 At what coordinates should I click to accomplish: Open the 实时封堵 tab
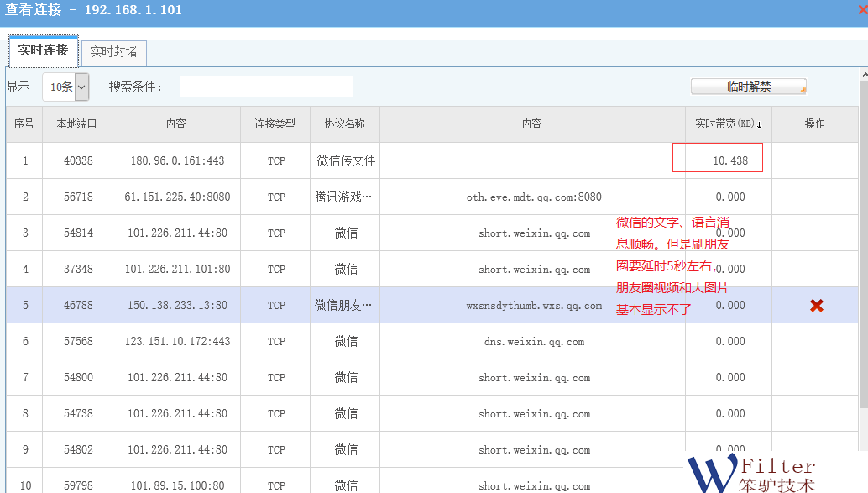[x=113, y=52]
